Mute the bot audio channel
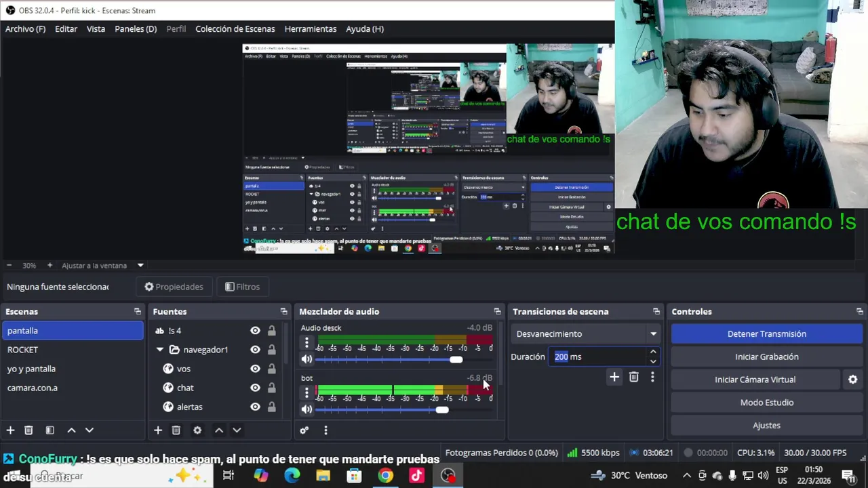 307,409
